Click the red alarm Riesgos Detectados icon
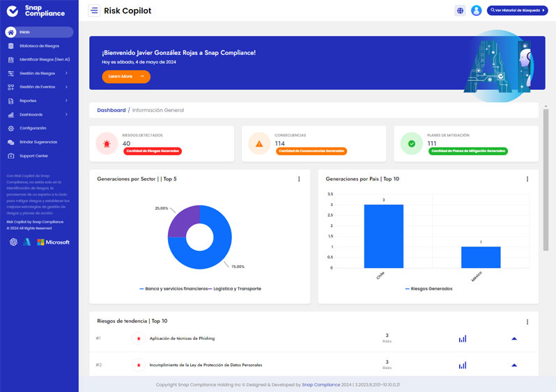 coord(107,143)
